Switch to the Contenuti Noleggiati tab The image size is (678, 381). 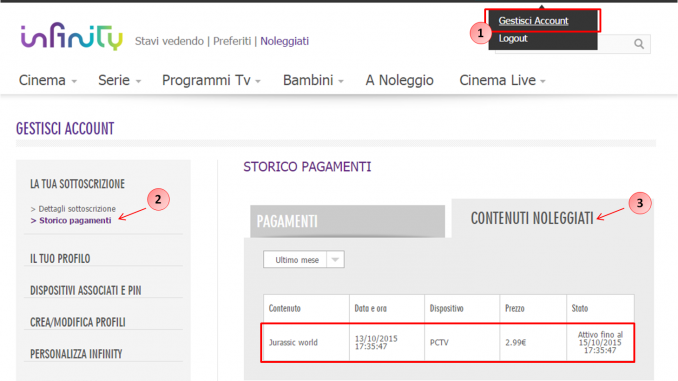coord(532,218)
